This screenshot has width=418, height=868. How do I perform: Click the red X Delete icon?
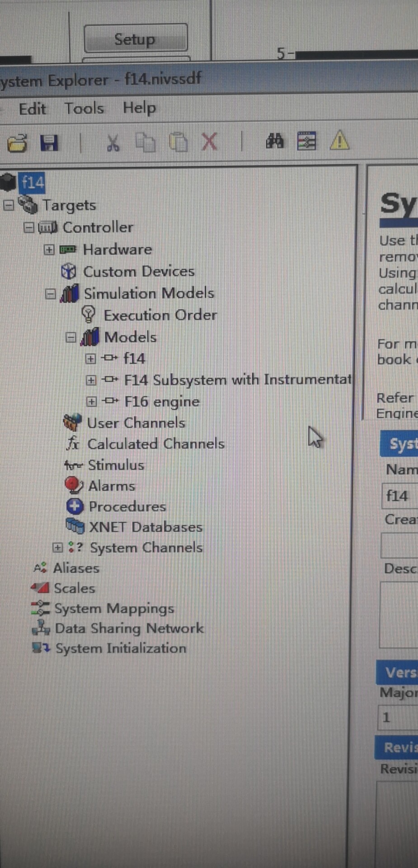(209, 142)
